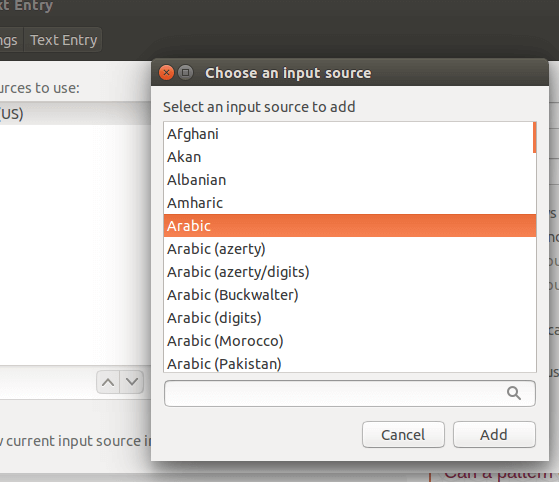
Task: Select Afghani from the list
Action: [x=350, y=134]
